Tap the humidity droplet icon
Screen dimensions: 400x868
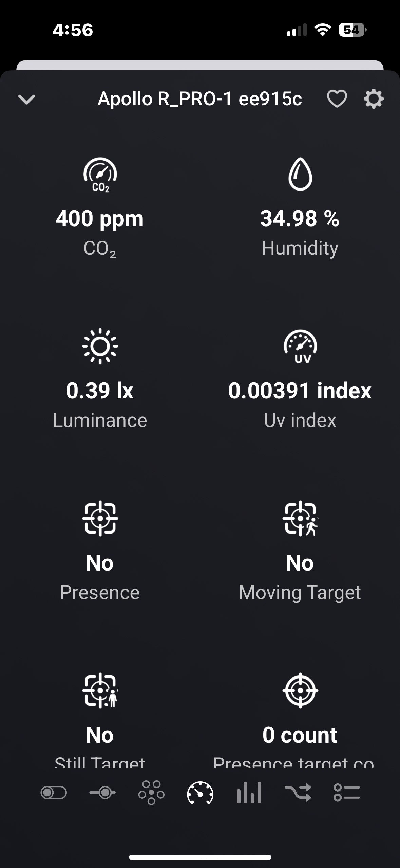pos(300,174)
